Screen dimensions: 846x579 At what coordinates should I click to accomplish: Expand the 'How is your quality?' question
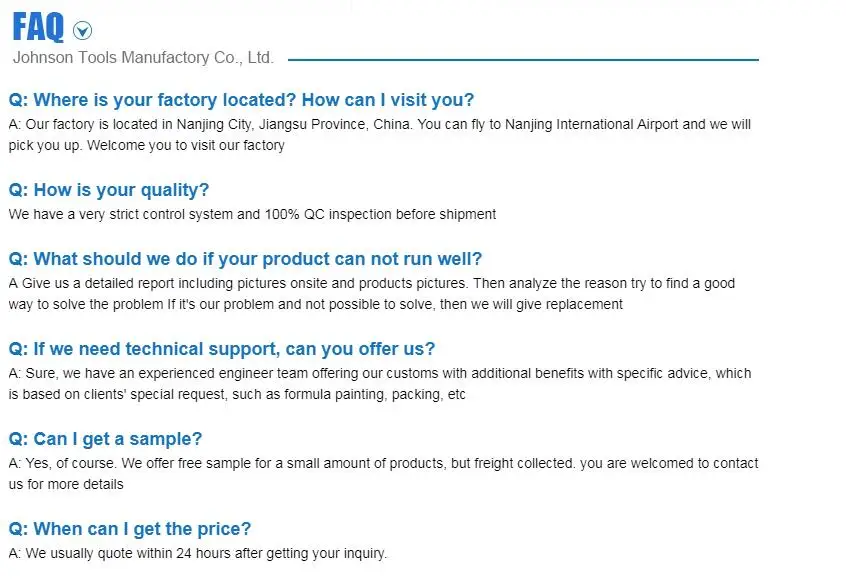coord(109,190)
